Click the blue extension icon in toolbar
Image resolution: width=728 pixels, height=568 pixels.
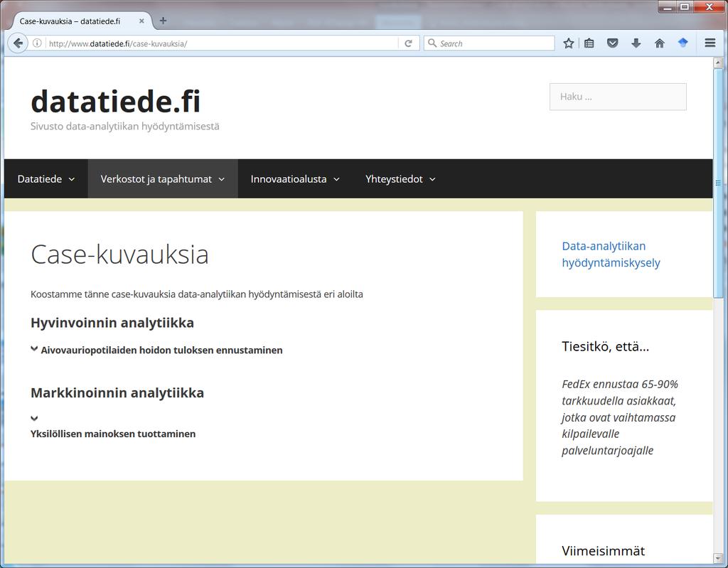(682, 43)
